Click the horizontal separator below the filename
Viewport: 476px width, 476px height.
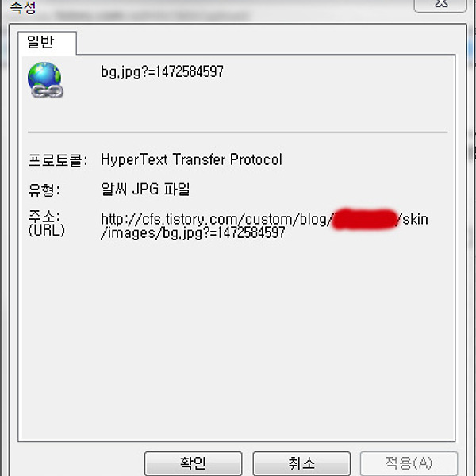[x=238, y=132]
